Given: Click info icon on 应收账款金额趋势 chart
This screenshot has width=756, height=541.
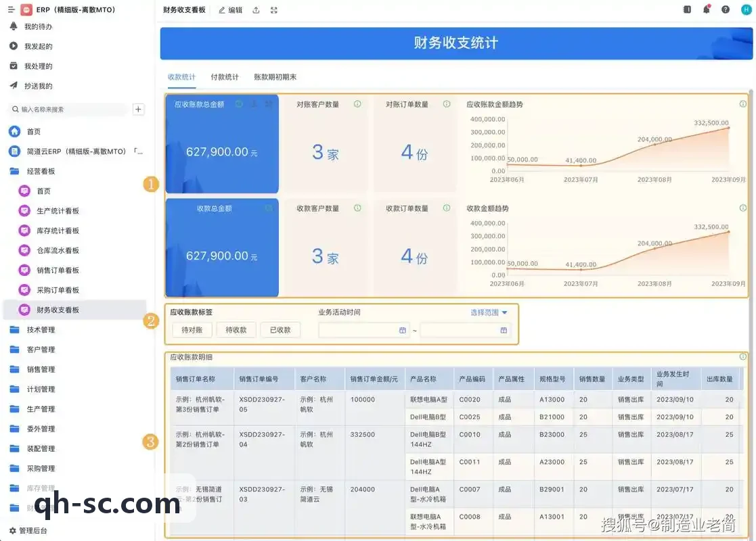Looking at the screenshot, I should tap(743, 104).
